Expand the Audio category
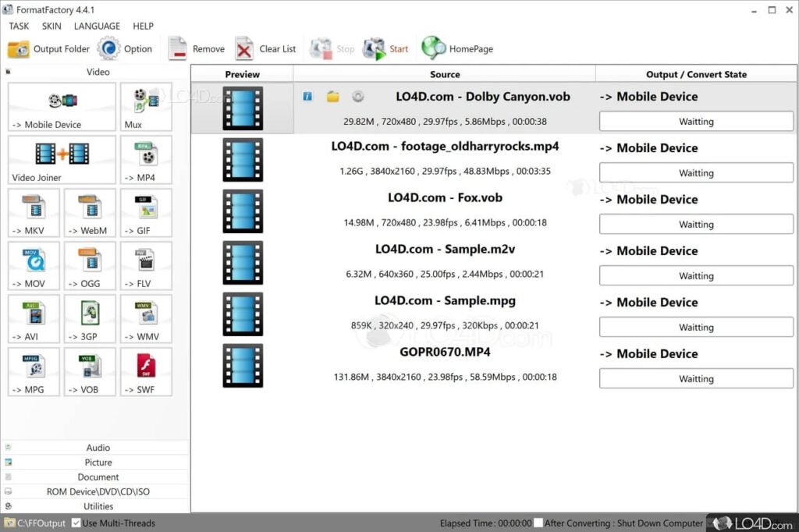Screen dimensions: 799x532 (98, 448)
